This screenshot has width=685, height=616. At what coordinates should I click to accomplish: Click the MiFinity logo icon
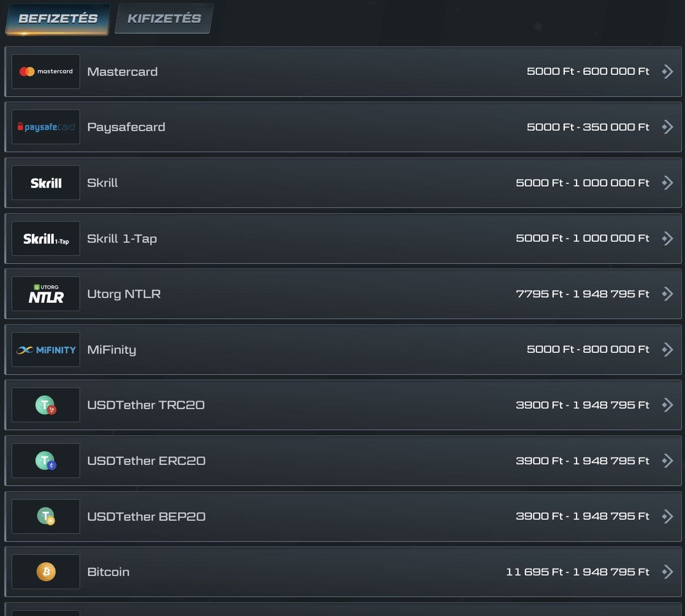click(46, 350)
